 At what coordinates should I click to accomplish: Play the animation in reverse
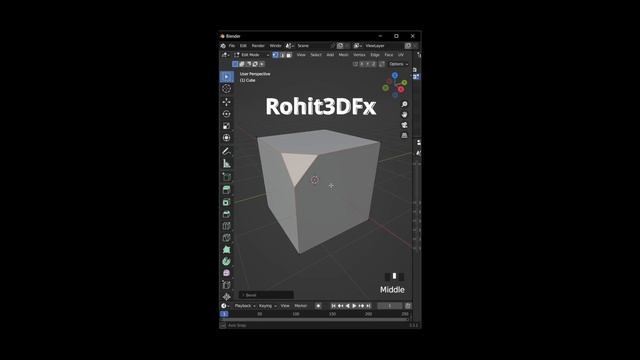coord(347,306)
